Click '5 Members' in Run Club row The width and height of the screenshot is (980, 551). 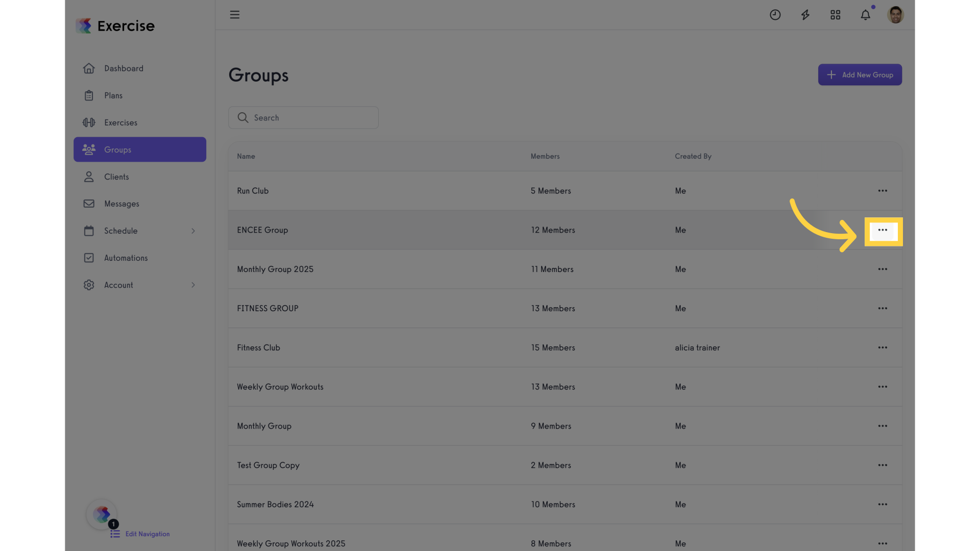coord(551,191)
